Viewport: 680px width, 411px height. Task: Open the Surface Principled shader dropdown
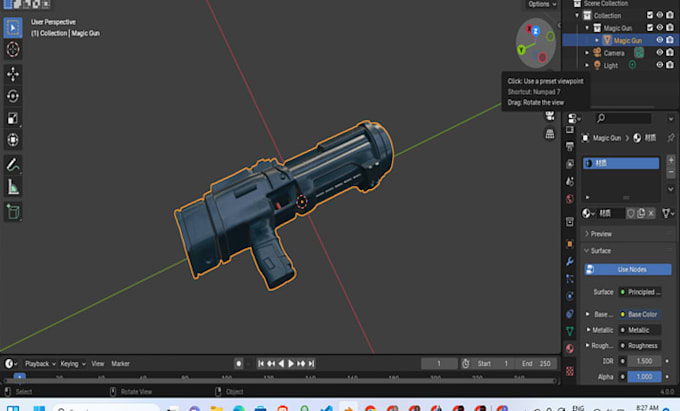(640, 292)
